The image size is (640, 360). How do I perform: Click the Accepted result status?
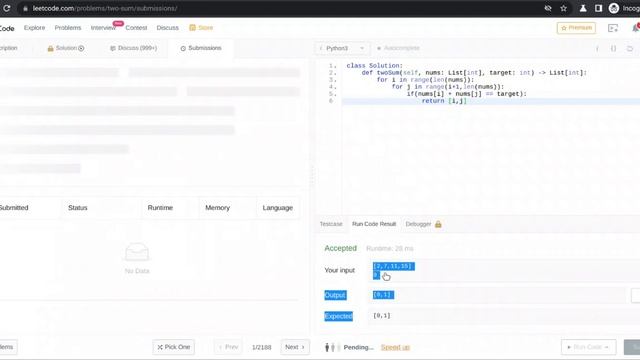pos(340,248)
